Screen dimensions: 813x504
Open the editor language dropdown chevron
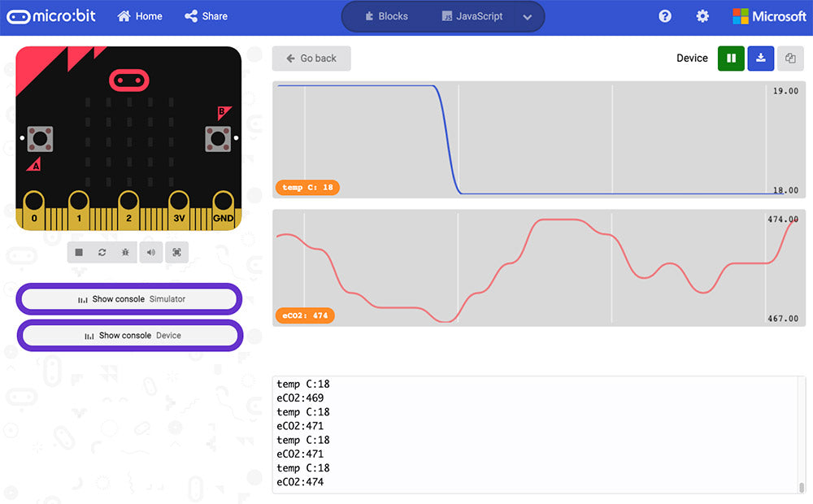click(527, 15)
